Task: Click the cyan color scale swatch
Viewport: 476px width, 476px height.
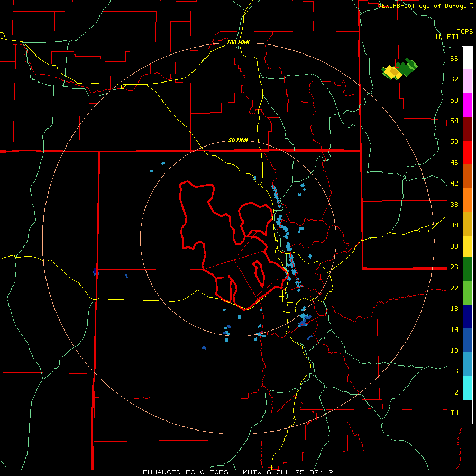Action: tap(467, 388)
